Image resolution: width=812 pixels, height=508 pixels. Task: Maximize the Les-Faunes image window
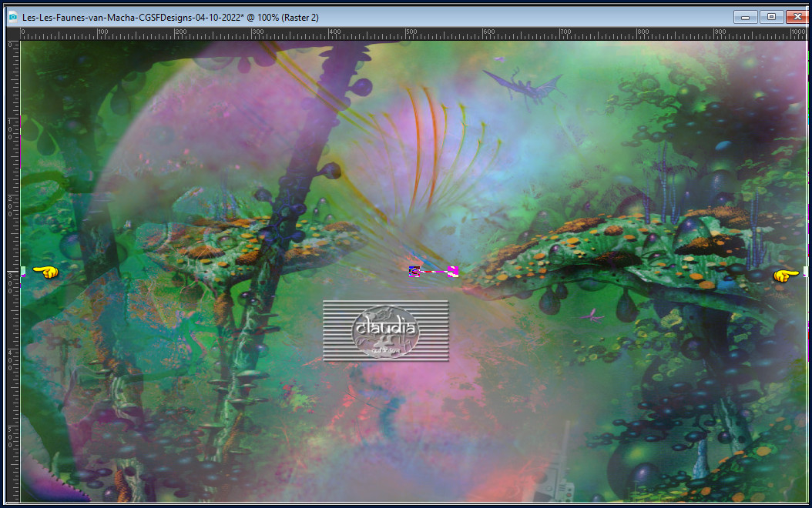tap(771, 17)
